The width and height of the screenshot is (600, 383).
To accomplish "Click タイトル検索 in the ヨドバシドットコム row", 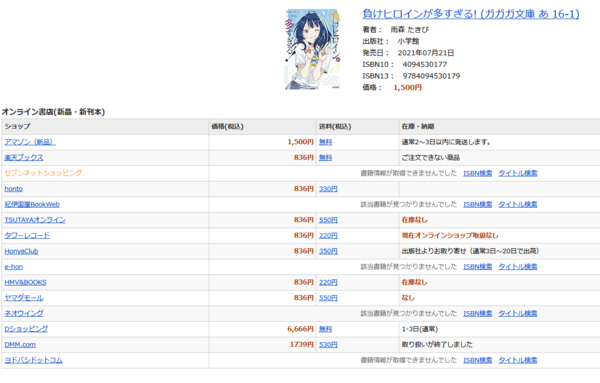I will 518,360.
